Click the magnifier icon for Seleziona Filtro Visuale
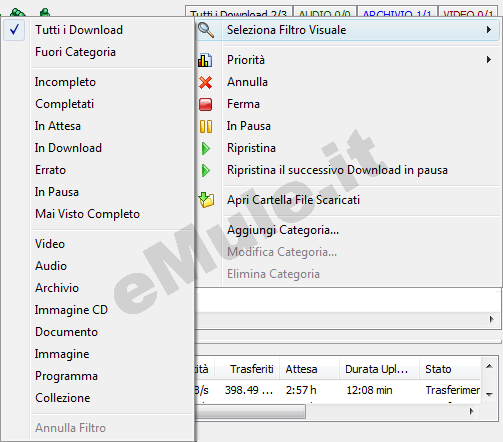This screenshot has height=442, width=503. tap(206, 30)
